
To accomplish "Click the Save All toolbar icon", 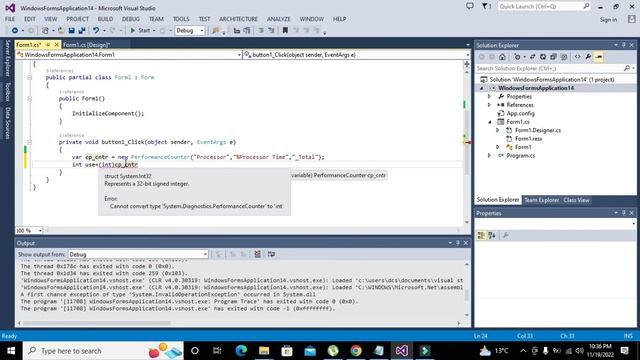I will [x=82, y=31].
